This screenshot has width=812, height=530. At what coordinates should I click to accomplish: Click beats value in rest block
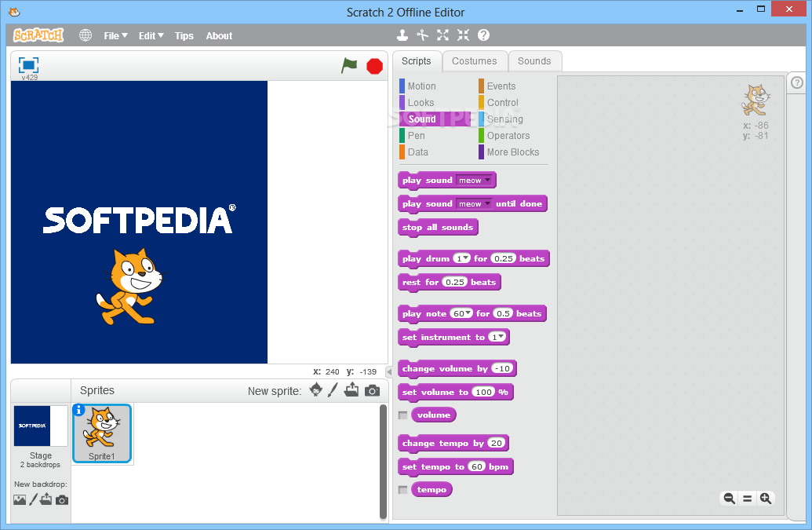[x=455, y=283]
